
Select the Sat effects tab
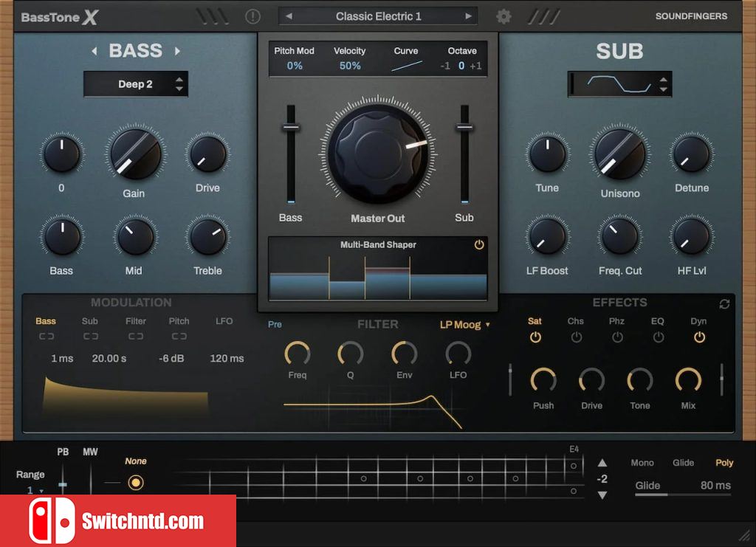(x=535, y=321)
